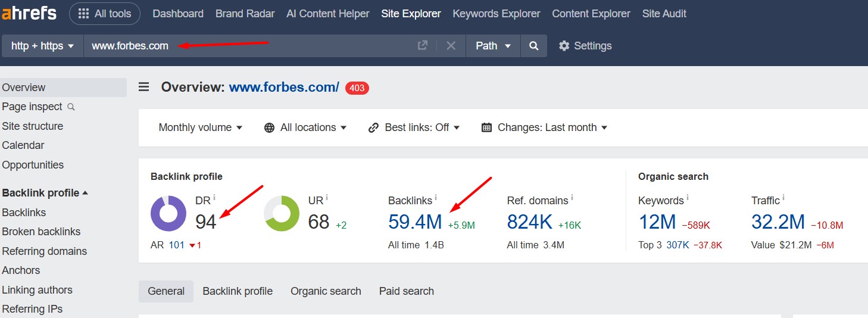Screen dimensions: 868x318
Task: Click the DR info icon
Action: tap(214, 198)
